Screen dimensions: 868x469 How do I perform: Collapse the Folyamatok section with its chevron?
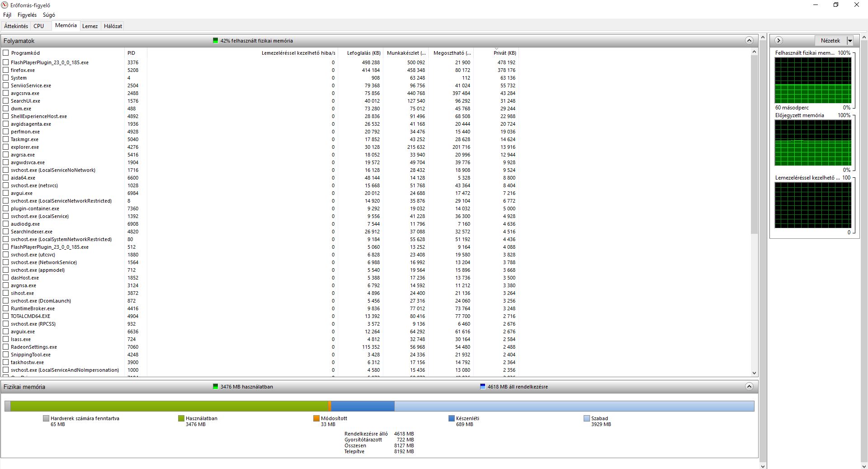point(749,41)
